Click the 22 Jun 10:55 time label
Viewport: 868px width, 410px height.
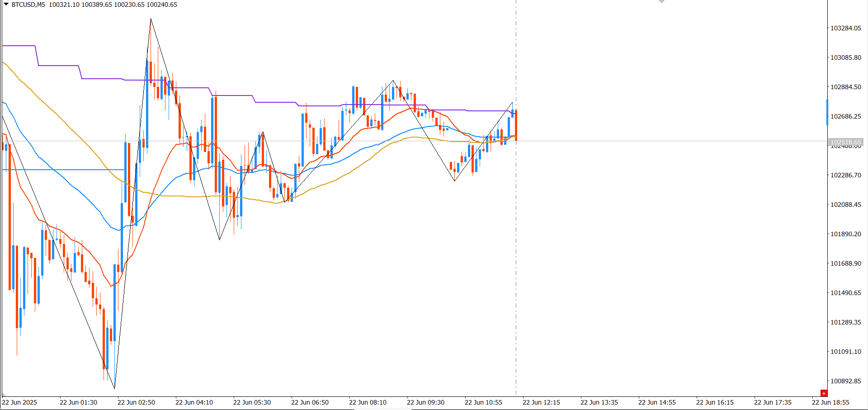coord(483,402)
